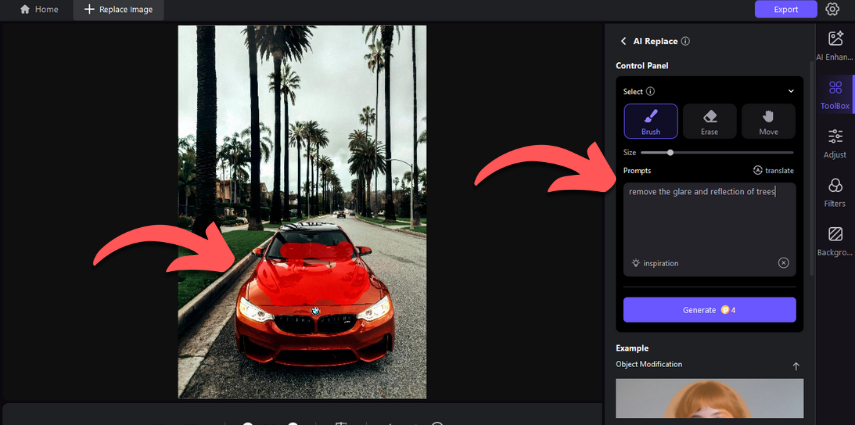Open the example thumbnail image
The width and height of the screenshot is (855, 425).
(709, 398)
